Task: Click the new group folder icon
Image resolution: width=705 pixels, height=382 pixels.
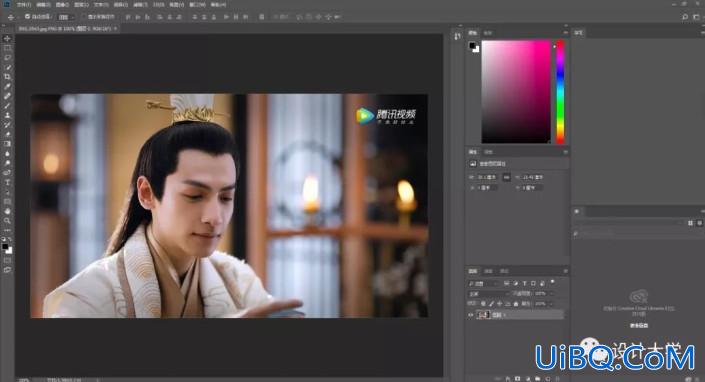Action: [x=537, y=379]
